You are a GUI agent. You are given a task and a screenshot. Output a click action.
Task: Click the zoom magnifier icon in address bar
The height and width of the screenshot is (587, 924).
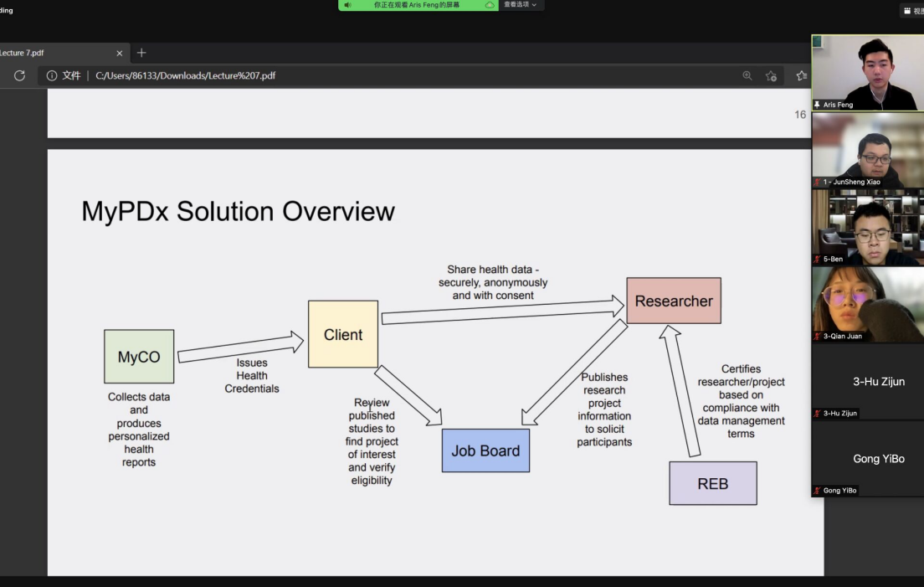coord(747,75)
